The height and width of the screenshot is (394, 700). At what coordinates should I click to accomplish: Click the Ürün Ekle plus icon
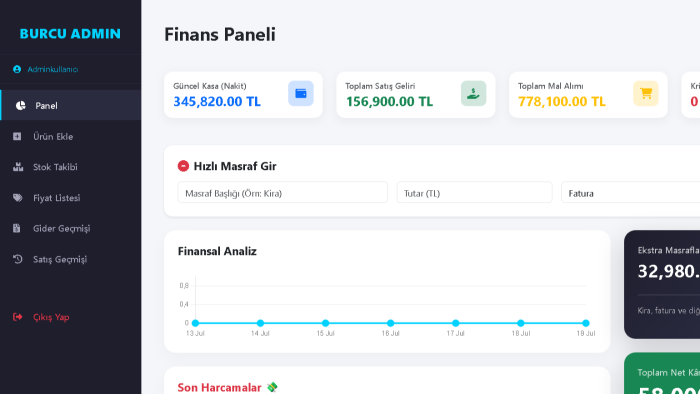17,136
